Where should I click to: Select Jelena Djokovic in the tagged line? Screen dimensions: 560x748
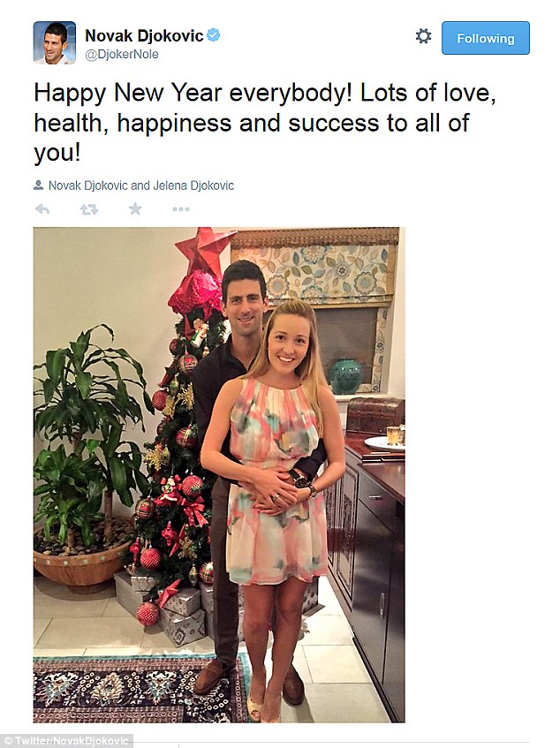(x=193, y=185)
